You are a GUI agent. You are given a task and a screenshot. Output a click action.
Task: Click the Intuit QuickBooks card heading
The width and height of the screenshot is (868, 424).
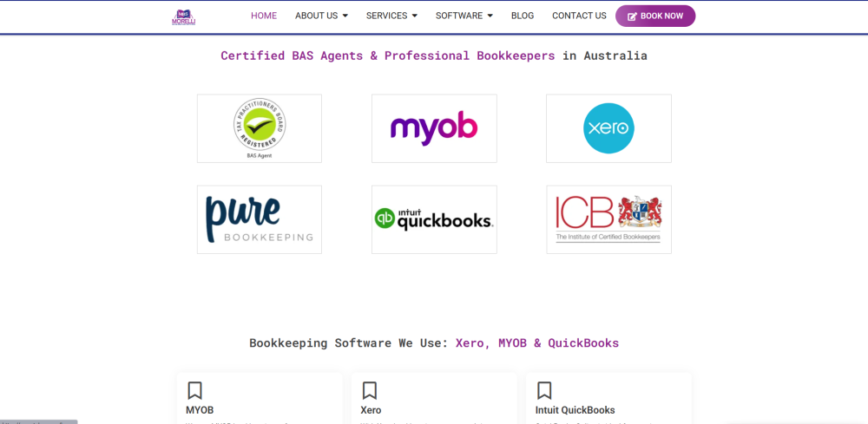point(575,410)
